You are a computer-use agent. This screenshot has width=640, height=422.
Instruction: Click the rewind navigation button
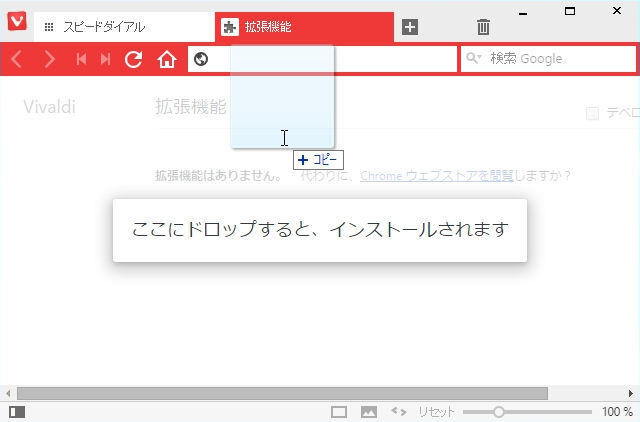click(81, 59)
